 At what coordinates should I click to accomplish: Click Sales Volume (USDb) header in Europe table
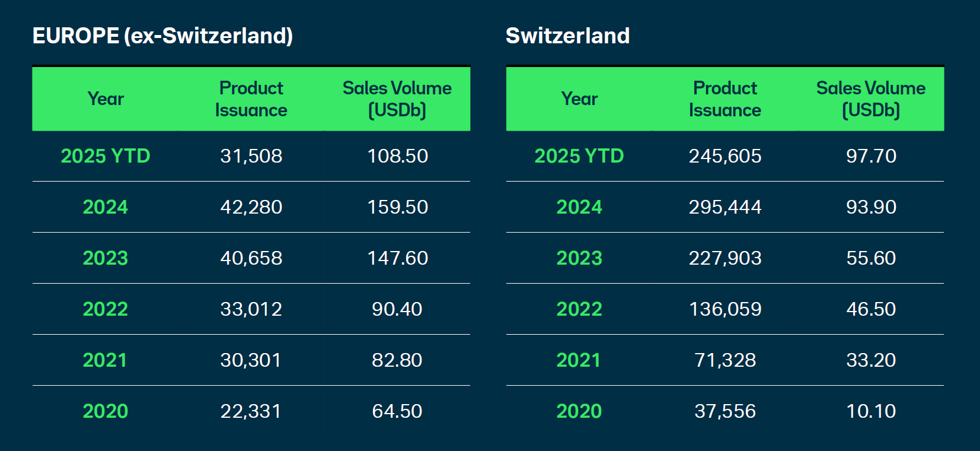click(397, 99)
